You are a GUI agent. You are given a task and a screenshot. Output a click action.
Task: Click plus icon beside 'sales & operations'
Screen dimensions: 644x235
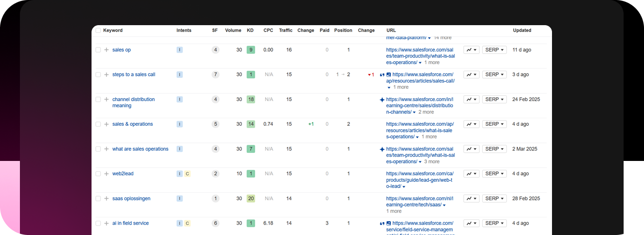pos(106,124)
